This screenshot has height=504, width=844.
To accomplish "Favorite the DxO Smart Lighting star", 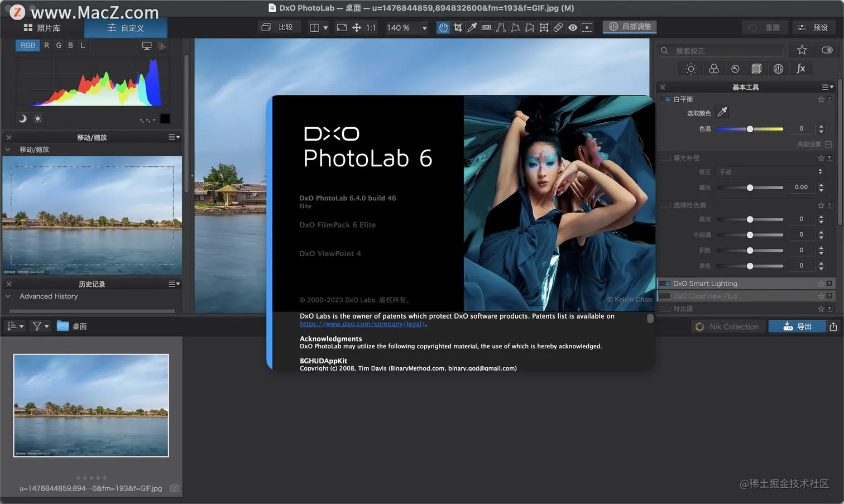I will pyautogui.click(x=821, y=284).
